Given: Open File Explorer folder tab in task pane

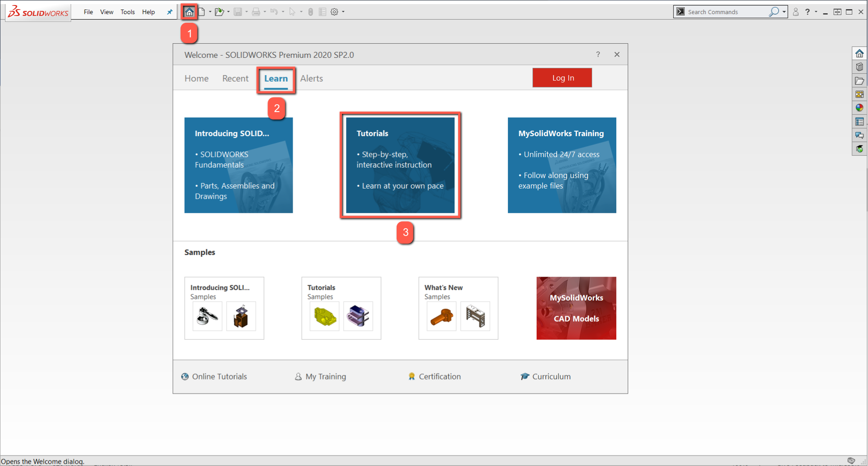Looking at the screenshot, I should [x=859, y=81].
